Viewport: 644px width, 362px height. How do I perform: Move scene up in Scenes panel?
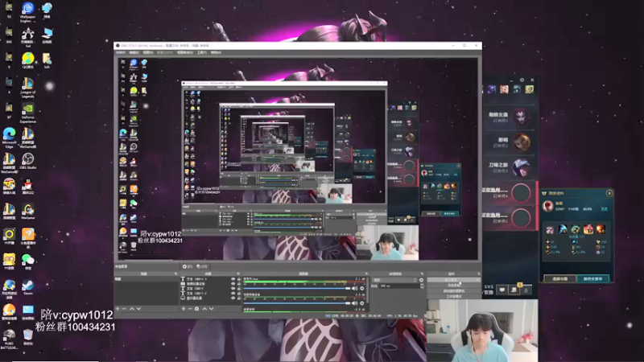tap(132, 309)
